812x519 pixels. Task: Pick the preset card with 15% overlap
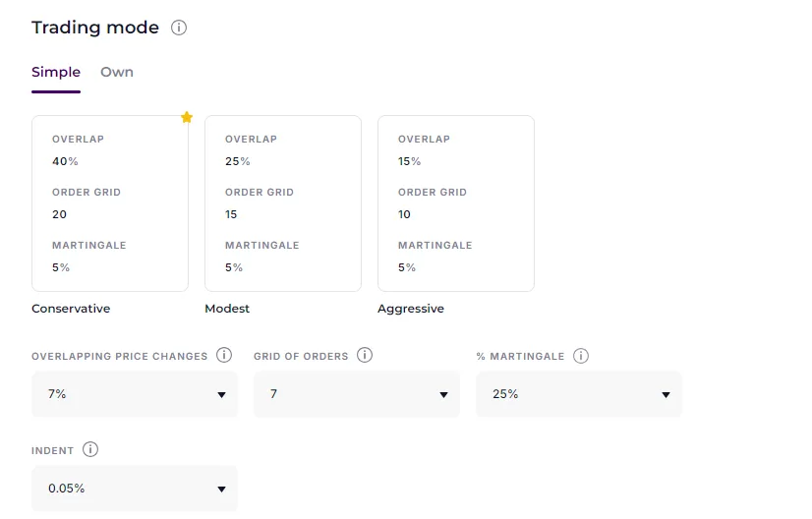coord(456,203)
